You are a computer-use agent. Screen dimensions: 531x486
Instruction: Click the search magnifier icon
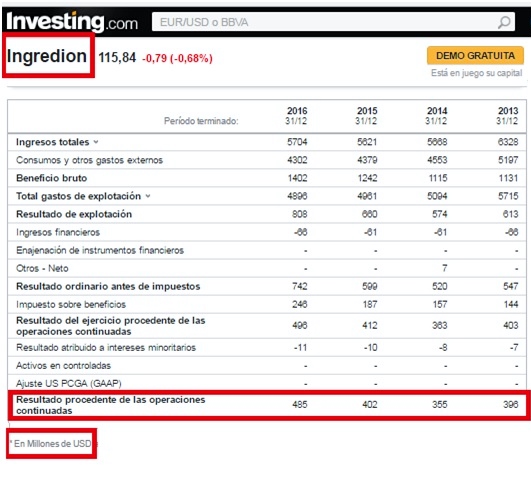(504, 23)
